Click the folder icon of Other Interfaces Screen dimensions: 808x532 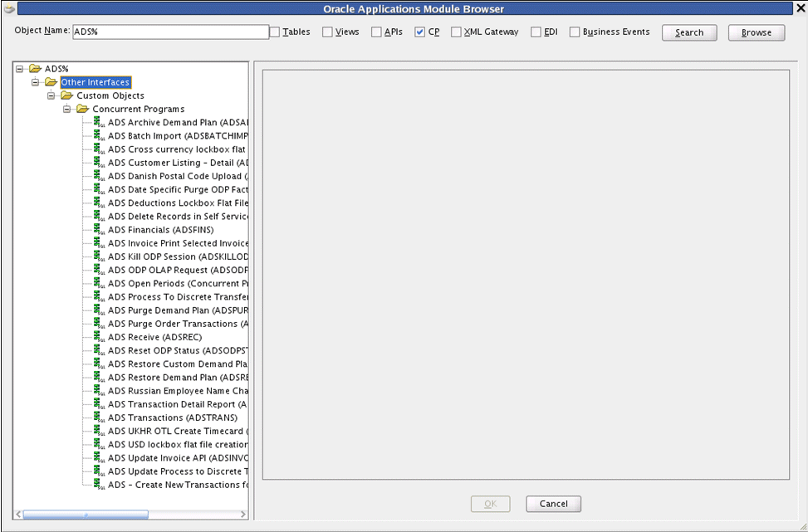pyautogui.click(x=51, y=82)
